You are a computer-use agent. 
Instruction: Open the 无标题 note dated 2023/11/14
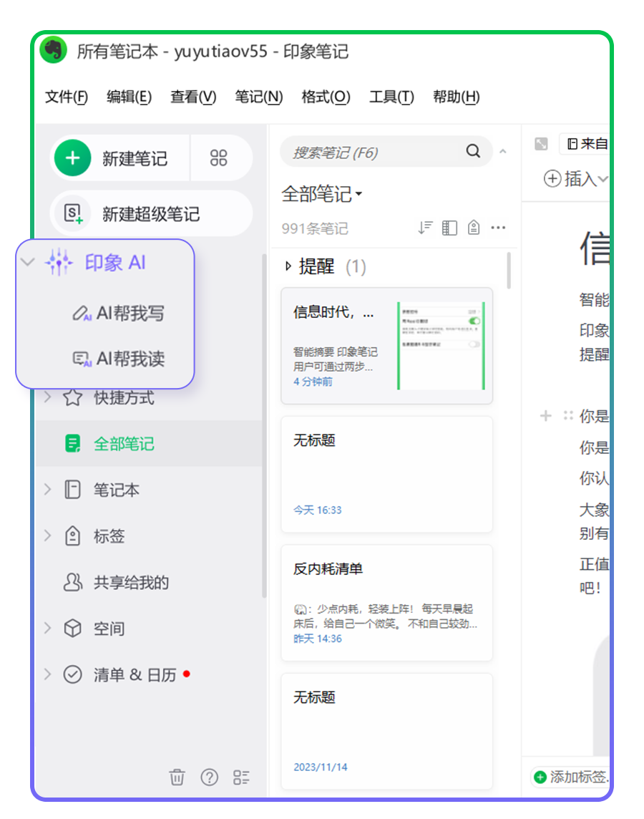coord(386,731)
